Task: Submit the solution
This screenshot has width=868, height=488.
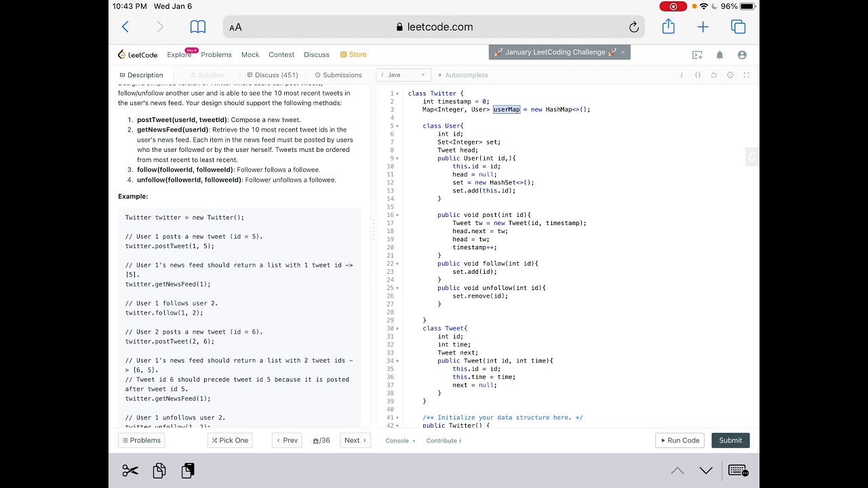Action: point(730,441)
